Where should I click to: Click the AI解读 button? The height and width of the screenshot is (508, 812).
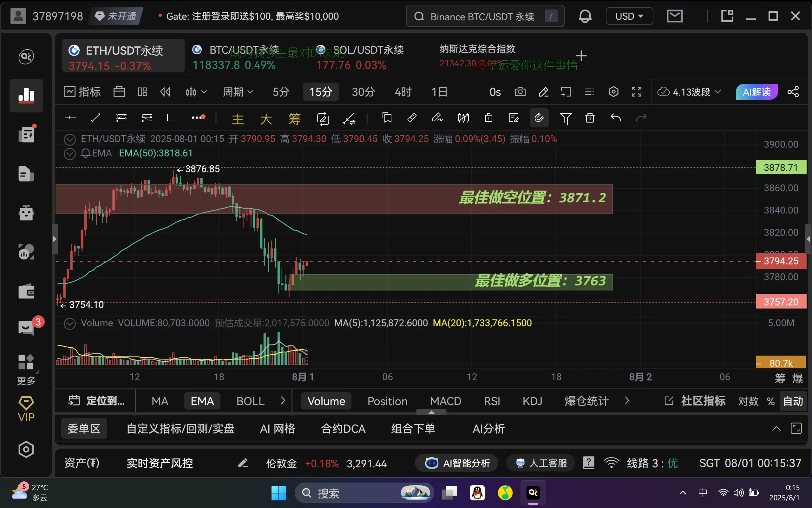tap(756, 92)
